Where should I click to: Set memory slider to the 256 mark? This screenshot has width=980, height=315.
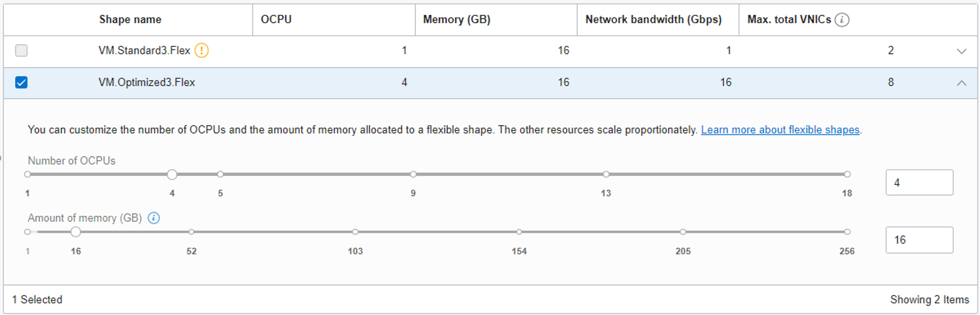[847, 232]
